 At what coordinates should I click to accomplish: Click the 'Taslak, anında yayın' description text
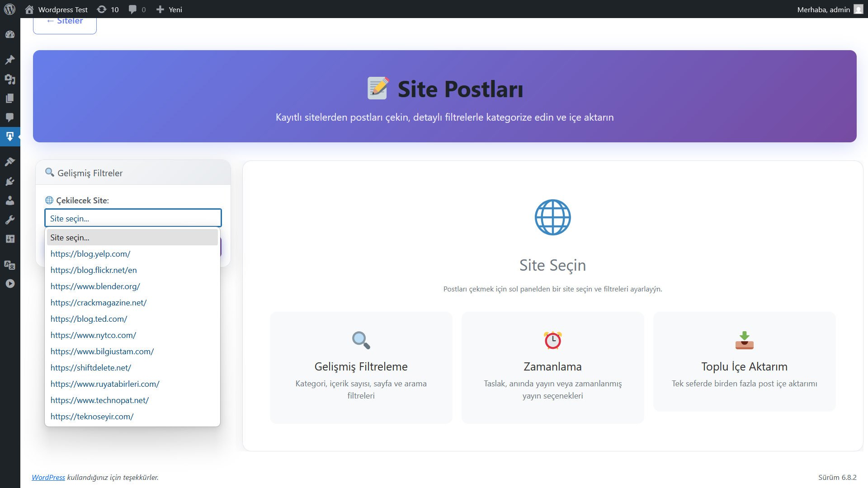553,389
